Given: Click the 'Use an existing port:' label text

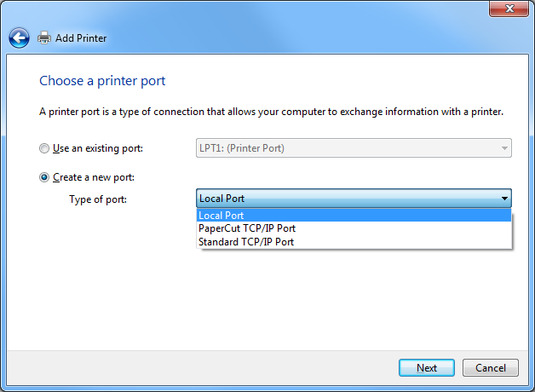Looking at the screenshot, I should coord(98,148).
